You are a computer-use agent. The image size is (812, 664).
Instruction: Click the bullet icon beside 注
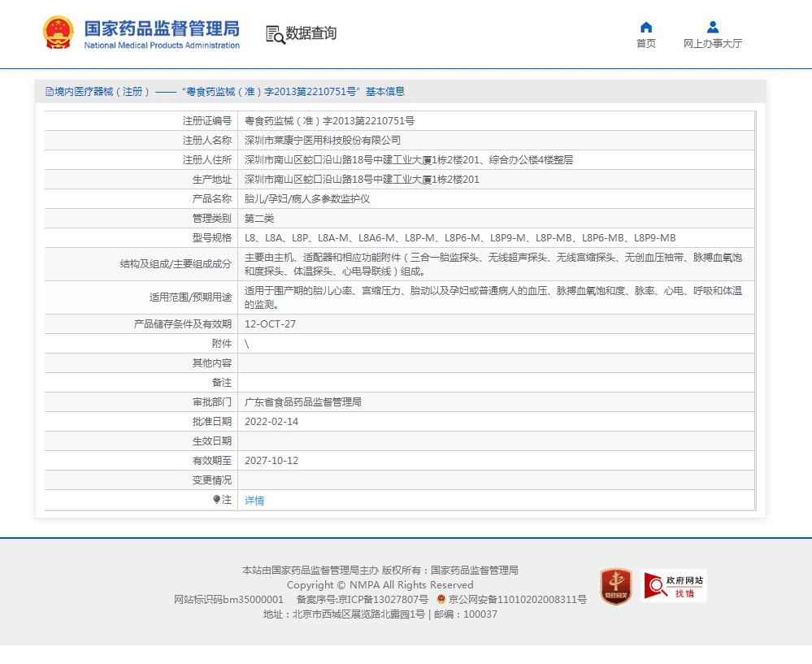217,500
